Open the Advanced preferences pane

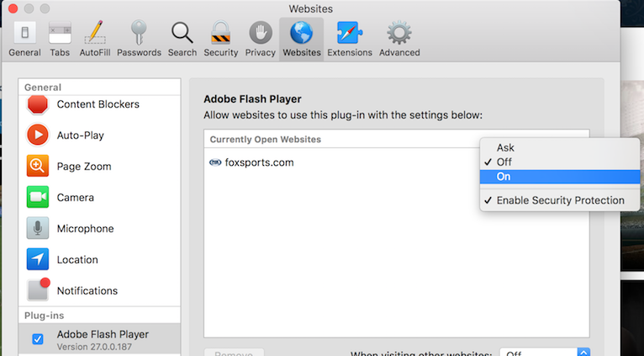[x=399, y=40]
